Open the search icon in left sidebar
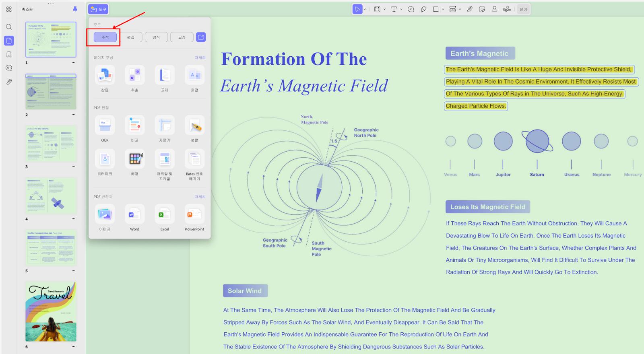Image resolution: width=644 pixels, height=354 pixels. [x=9, y=27]
